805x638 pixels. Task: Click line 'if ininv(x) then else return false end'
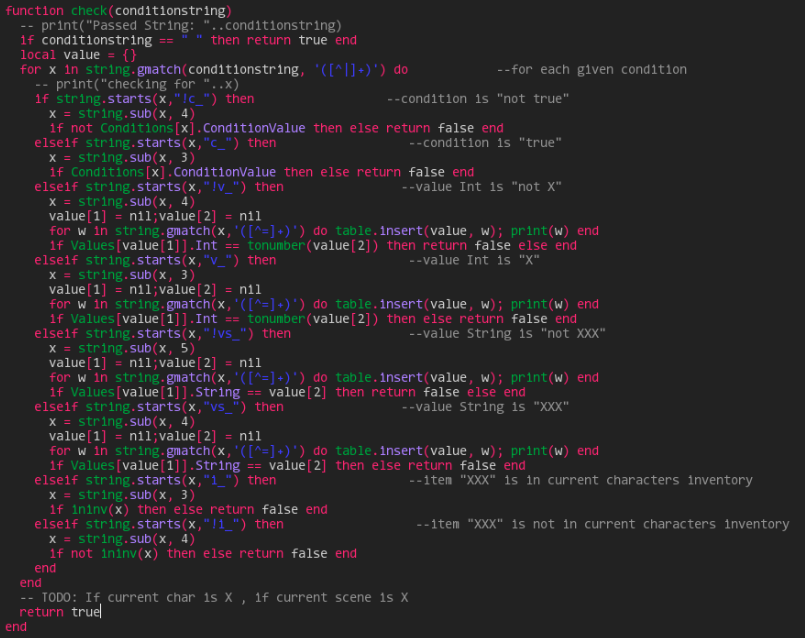188,510
